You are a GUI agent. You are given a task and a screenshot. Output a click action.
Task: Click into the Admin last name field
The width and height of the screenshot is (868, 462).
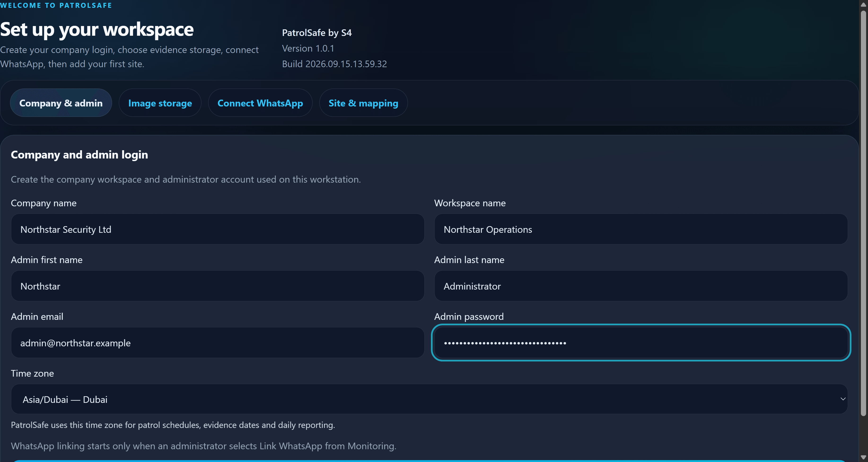641,286
